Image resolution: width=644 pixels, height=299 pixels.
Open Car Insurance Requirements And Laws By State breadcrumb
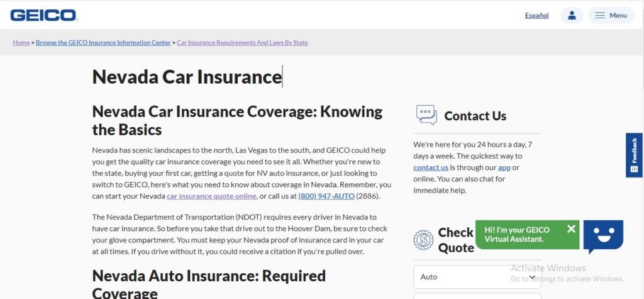242,42
